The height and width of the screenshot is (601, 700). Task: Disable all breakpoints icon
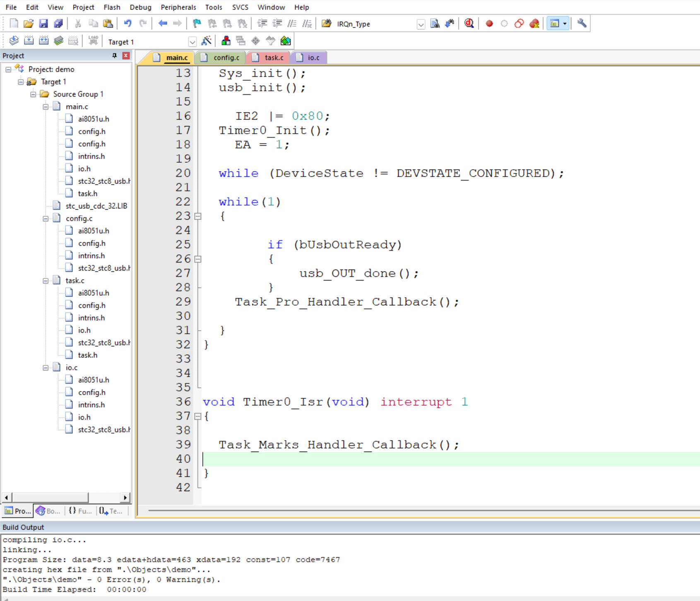pyautogui.click(x=519, y=24)
